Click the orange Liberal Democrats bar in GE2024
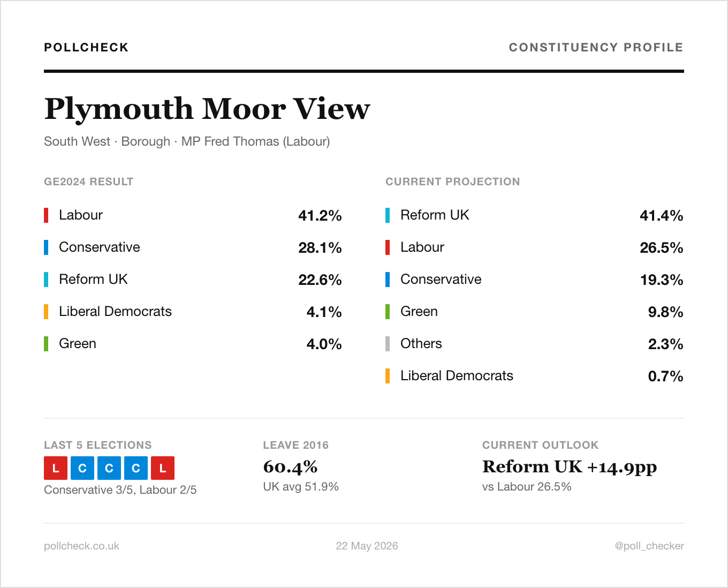Screen dimensions: 728x588 [46, 312]
